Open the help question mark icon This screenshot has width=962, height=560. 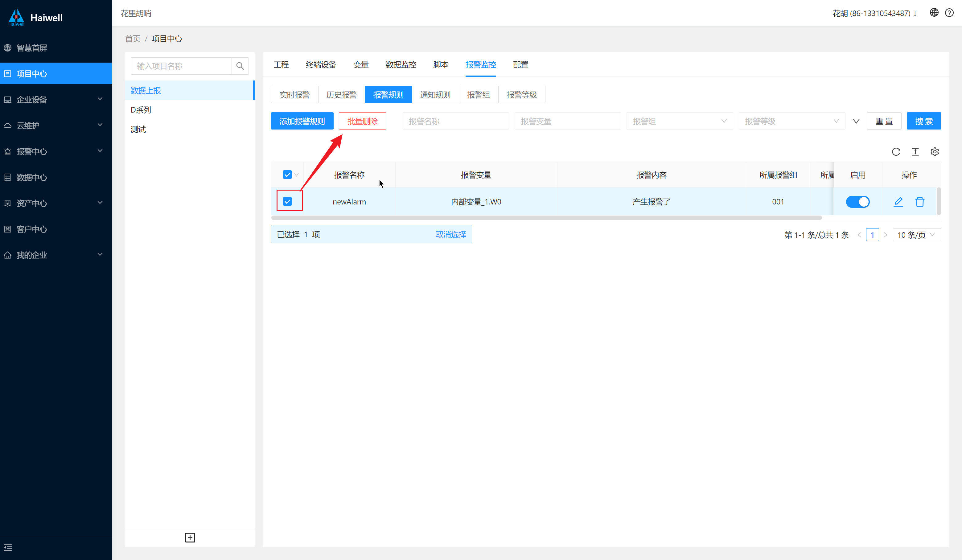click(949, 13)
